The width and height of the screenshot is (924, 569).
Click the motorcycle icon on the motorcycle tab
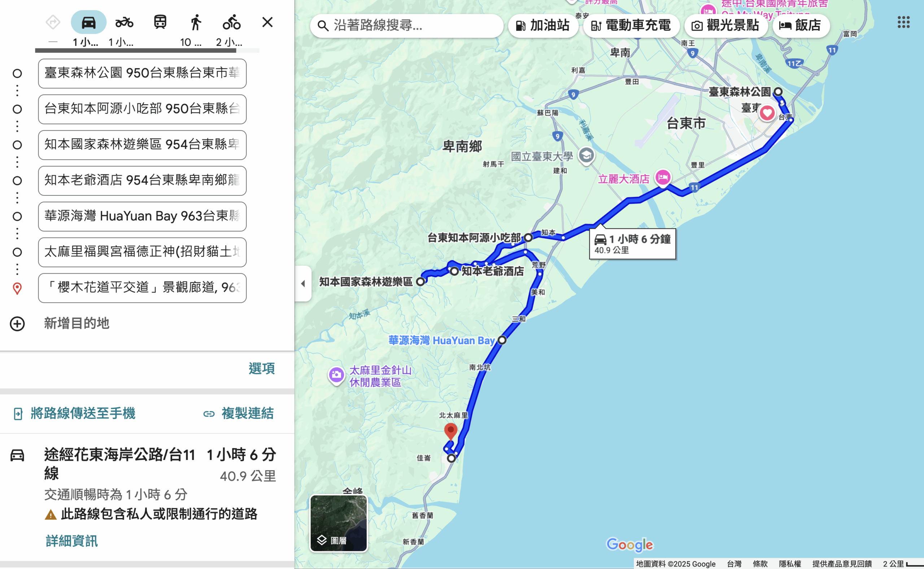point(124,23)
